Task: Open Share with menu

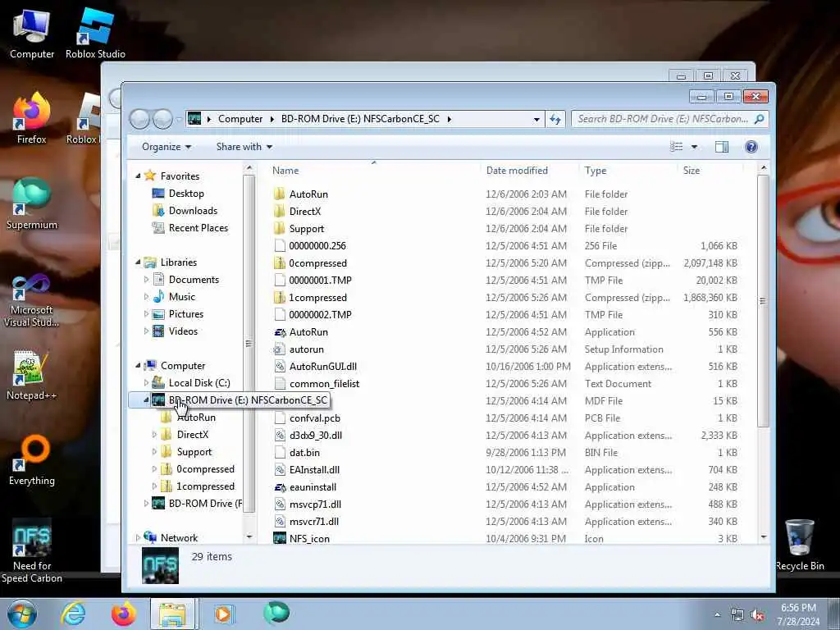Action: pos(244,147)
